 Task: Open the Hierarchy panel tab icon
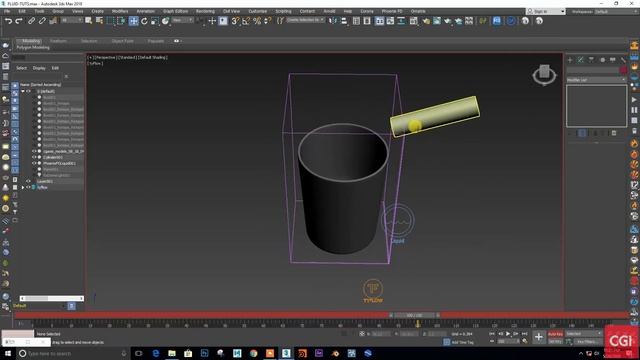point(591,60)
